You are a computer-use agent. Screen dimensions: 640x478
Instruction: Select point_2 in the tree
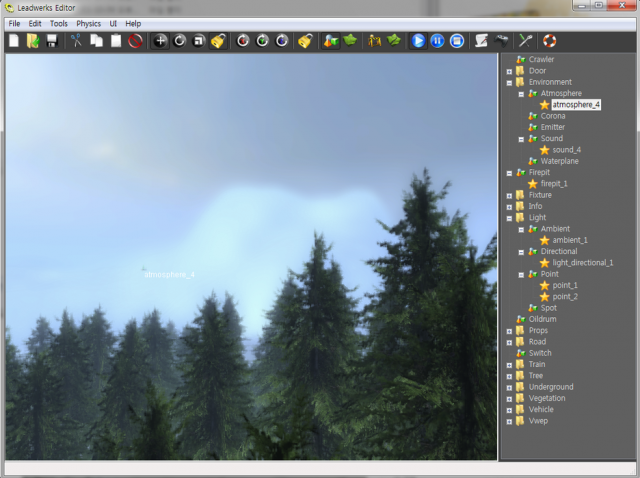coord(565,296)
